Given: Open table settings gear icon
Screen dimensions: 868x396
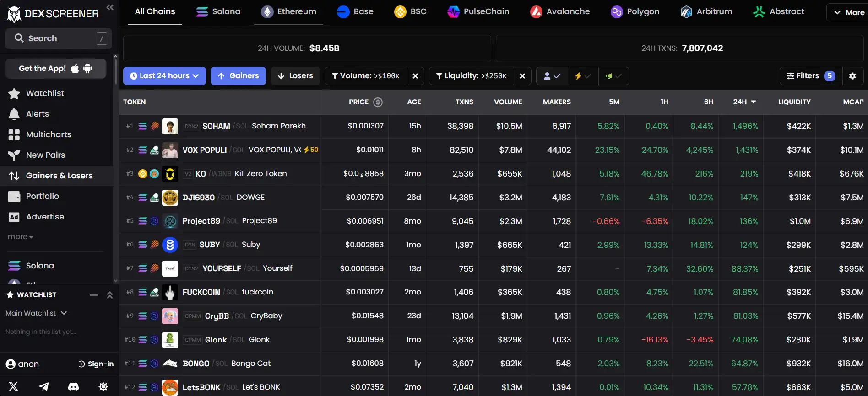Looking at the screenshot, I should 852,76.
